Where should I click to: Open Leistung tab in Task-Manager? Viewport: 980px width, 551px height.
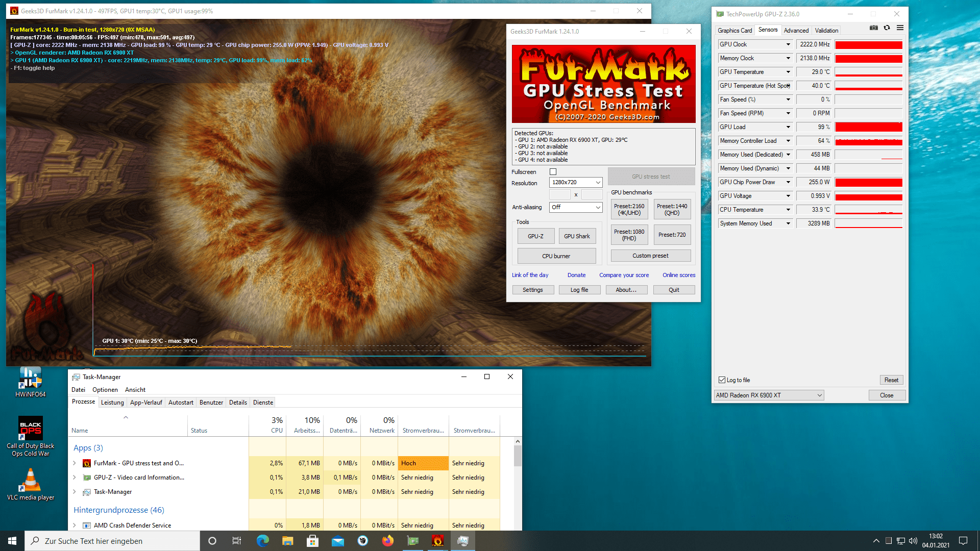[112, 403]
